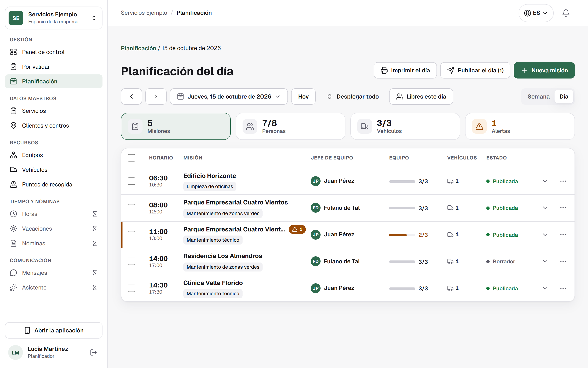Check the Clínica Valle Florido row checkbox
The image size is (588, 368).
click(x=131, y=288)
